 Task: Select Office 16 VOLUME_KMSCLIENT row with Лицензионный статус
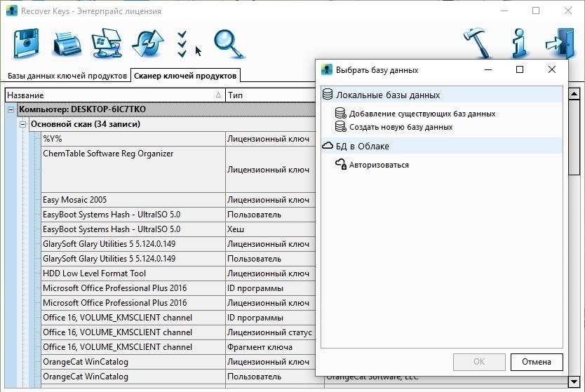[x=177, y=332]
